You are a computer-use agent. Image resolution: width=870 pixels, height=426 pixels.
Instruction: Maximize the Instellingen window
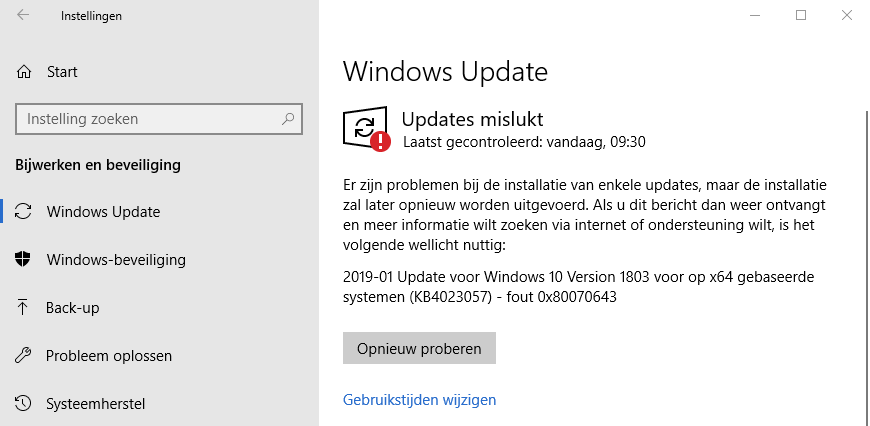coord(801,16)
